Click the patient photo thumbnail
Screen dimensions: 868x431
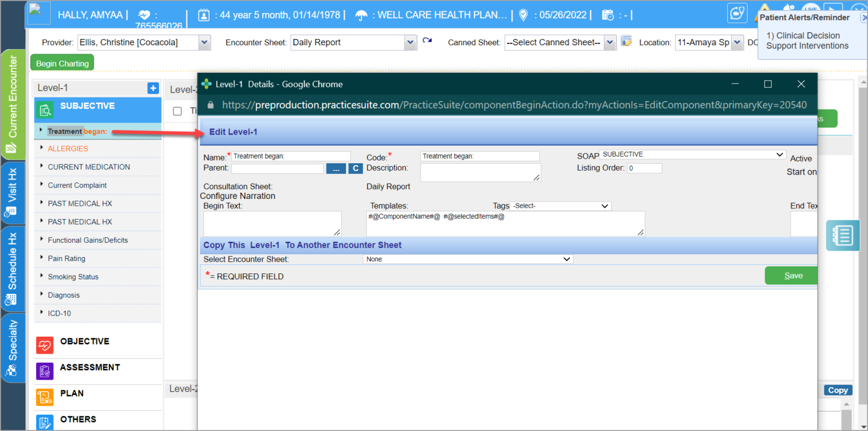pos(39,14)
